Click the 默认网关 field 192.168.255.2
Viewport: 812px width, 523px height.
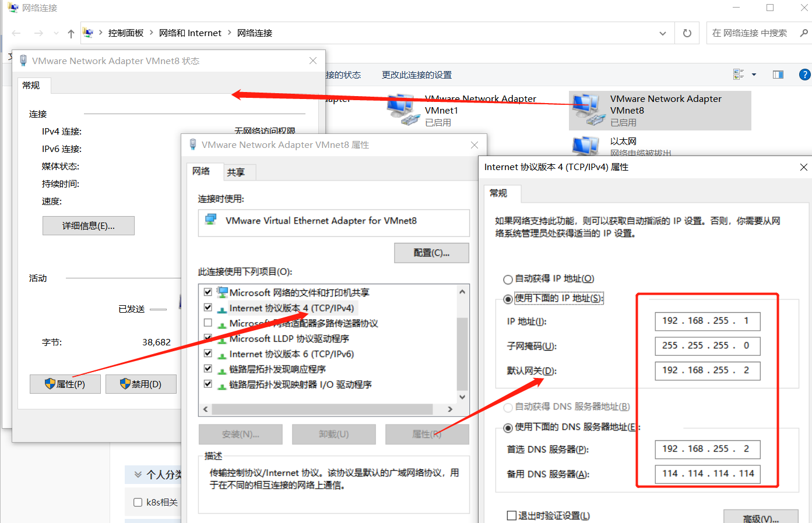(708, 370)
